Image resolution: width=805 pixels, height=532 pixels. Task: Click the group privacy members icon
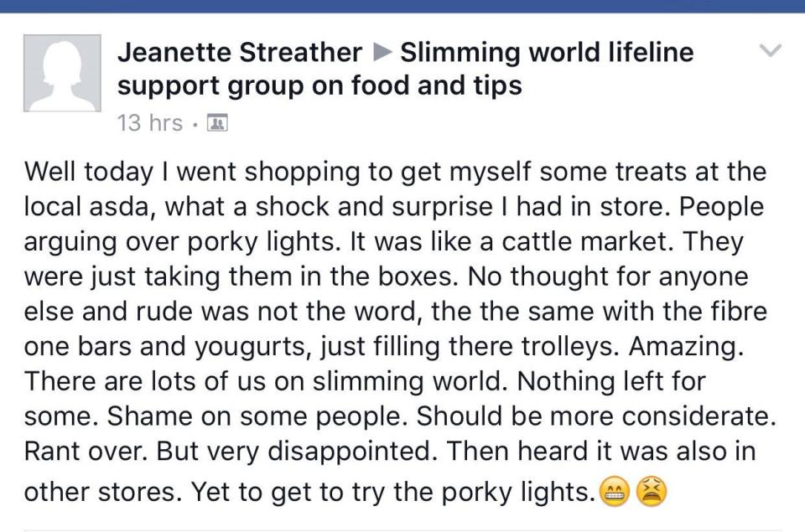(x=216, y=124)
